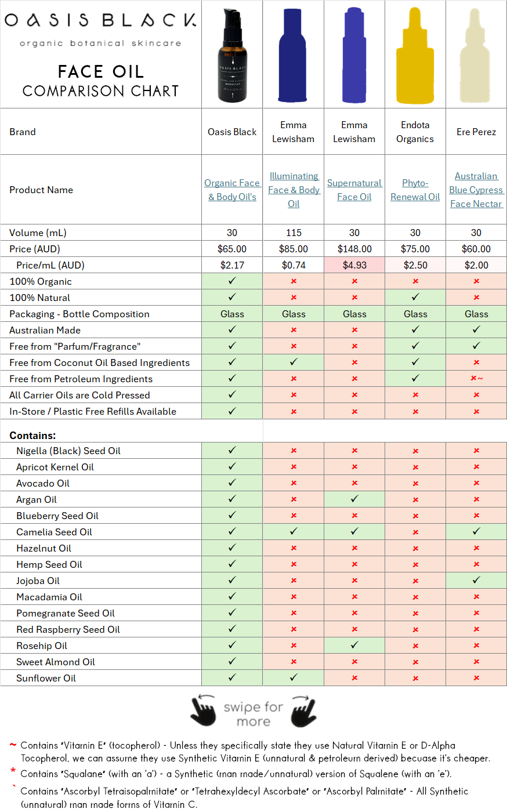Screen dimensions: 507x812
Task: Click the Emma Lewisham Supernatural bottle image
Action: pyautogui.click(x=354, y=55)
